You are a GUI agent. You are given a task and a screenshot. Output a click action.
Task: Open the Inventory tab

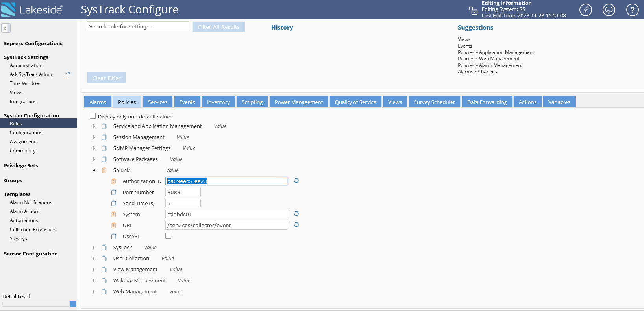218,102
